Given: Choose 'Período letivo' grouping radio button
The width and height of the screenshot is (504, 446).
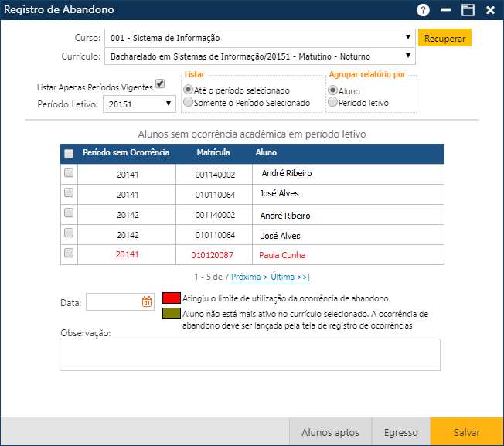Looking at the screenshot, I should click(x=333, y=103).
